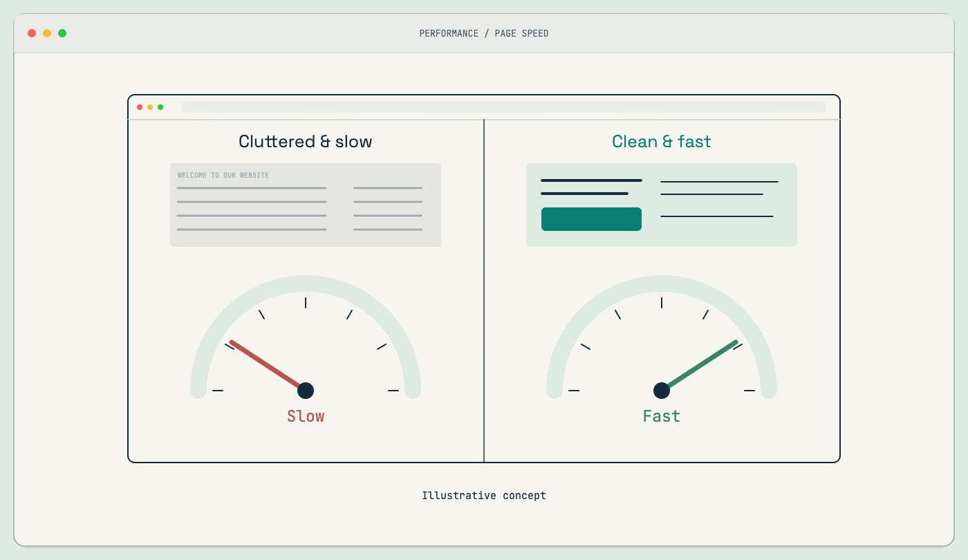Click the inner browser's red dot
The image size is (968, 560).
click(140, 107)
